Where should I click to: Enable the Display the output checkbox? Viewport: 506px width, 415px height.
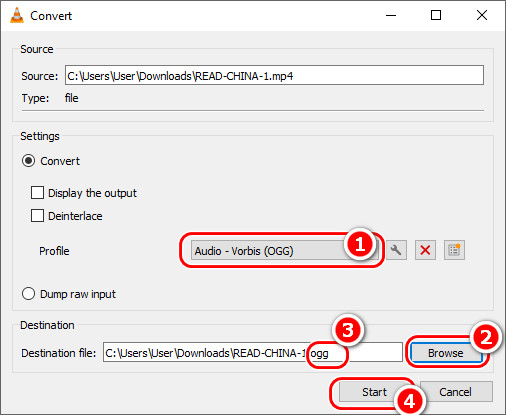(37, 193)
